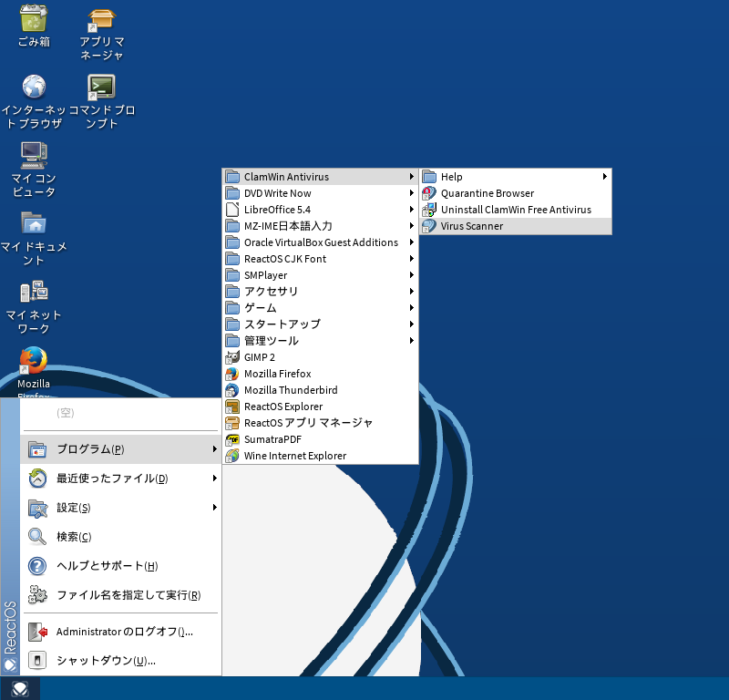Screen dimensions: 729x700
Task: Open the インターネット ブラウザ globe desktop icon
Action: [34, 87]
